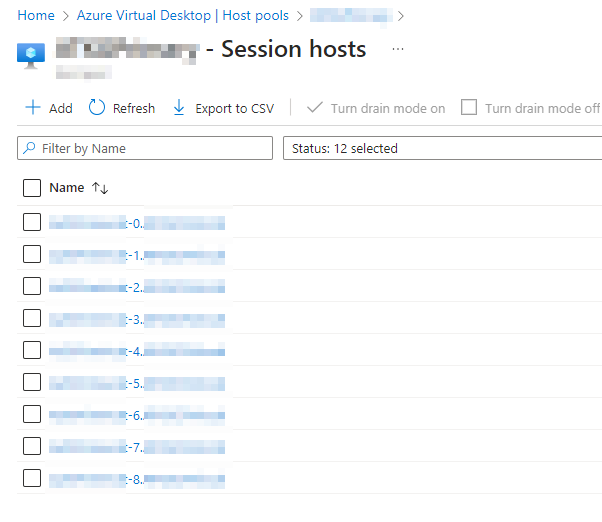Click the Name column header
The height and width of the screenshot is (522, 602).
pyautogui.click(x=67, y=188)
